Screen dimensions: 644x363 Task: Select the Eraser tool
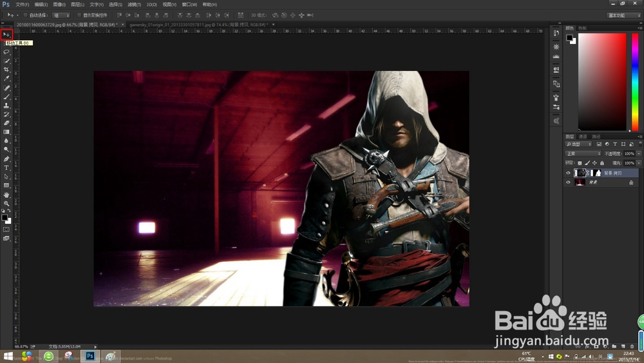coord(6,123)
